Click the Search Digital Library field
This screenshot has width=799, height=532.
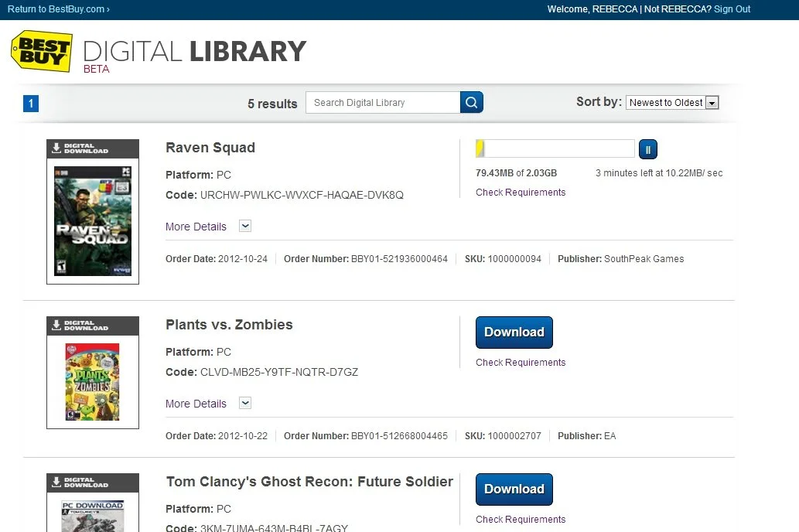click(383, 102)
